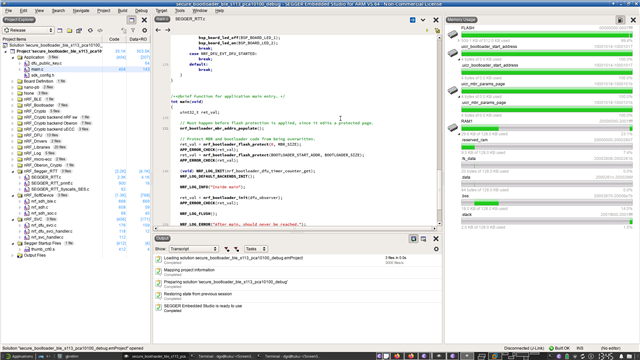Click the Data+RO column header
Screen dimensions: 640x360
[x=138, y=39]
